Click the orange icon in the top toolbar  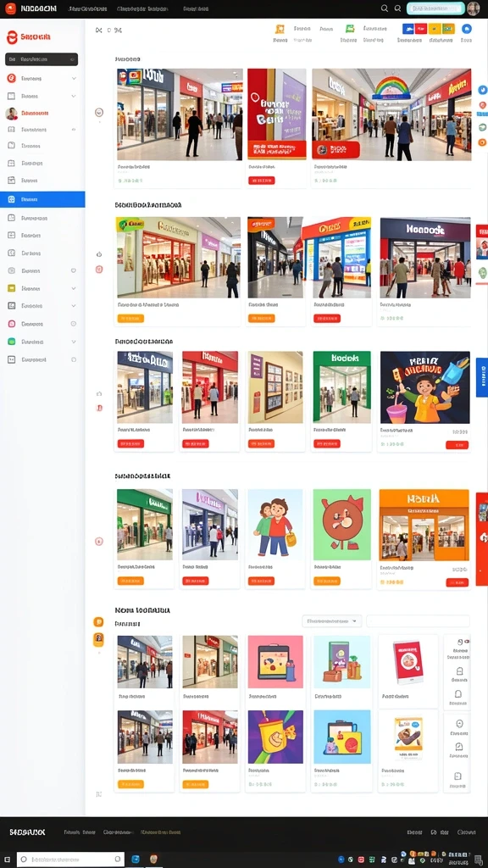280,30
